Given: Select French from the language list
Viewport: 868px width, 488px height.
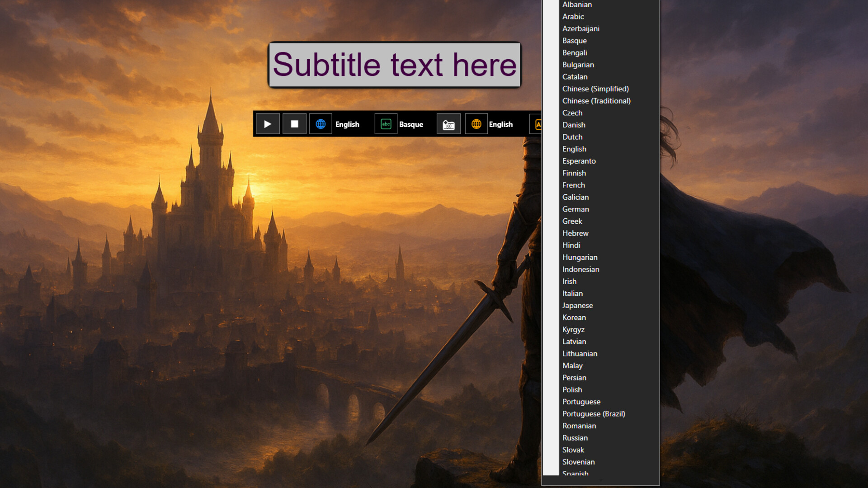Looking at the screenshot, I should tap(573, 185).
